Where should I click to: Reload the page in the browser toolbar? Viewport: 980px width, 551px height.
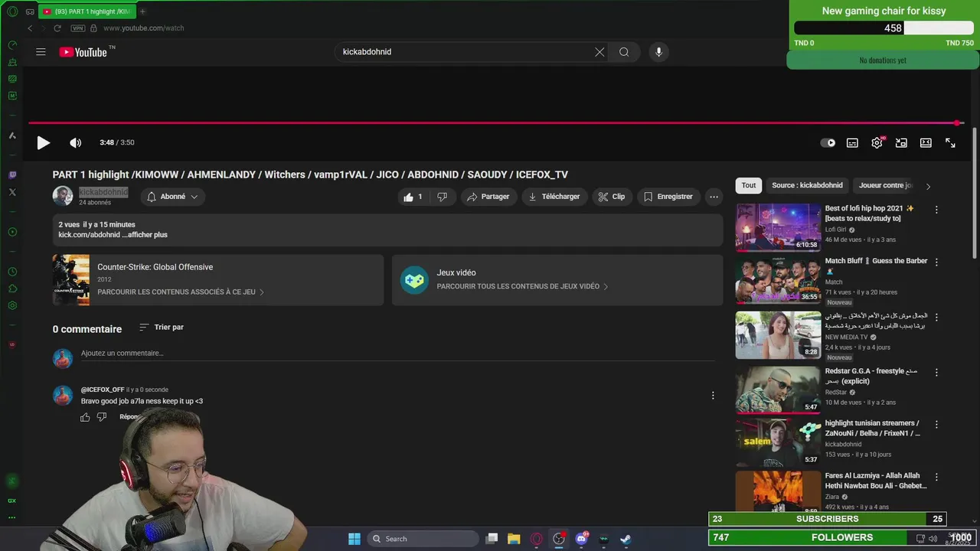(57, 28)
